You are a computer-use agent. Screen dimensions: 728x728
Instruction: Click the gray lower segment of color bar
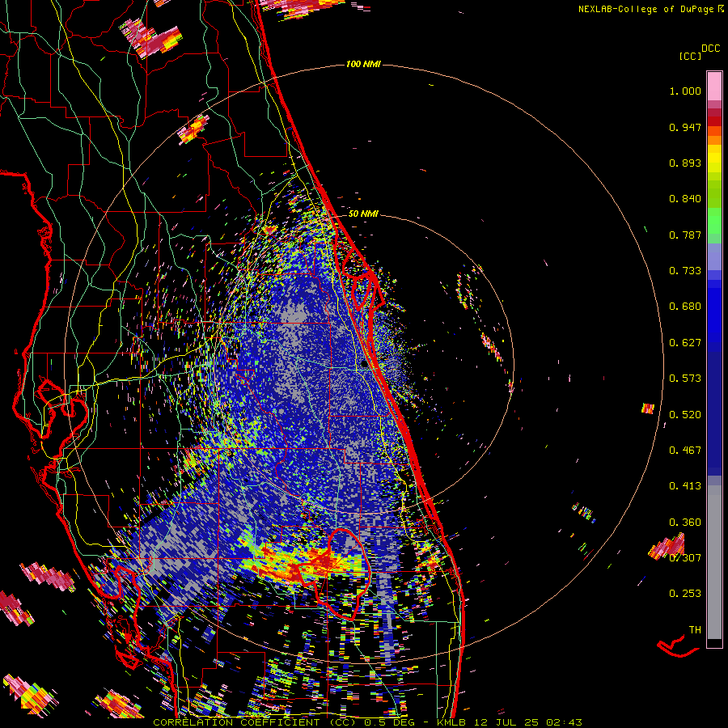[714, 562]
